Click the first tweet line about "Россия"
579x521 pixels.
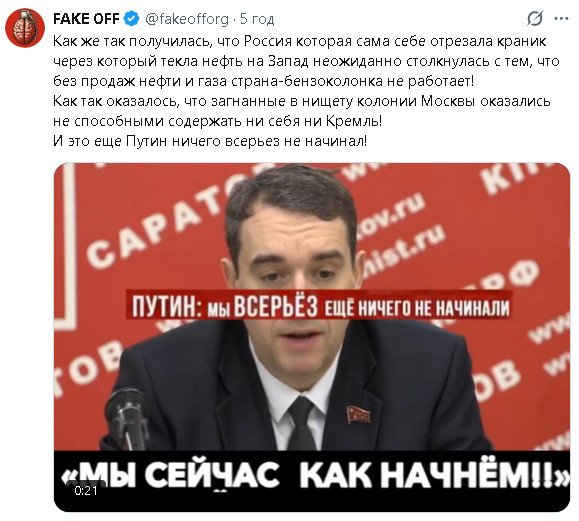coord(299,41)
